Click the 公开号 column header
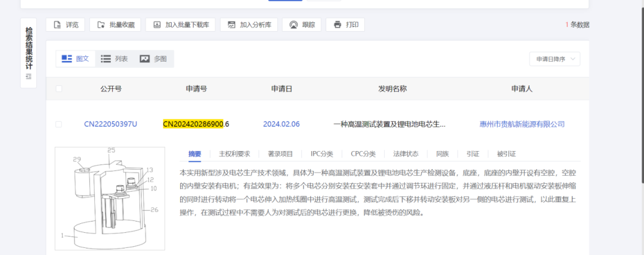 [111, 89]
